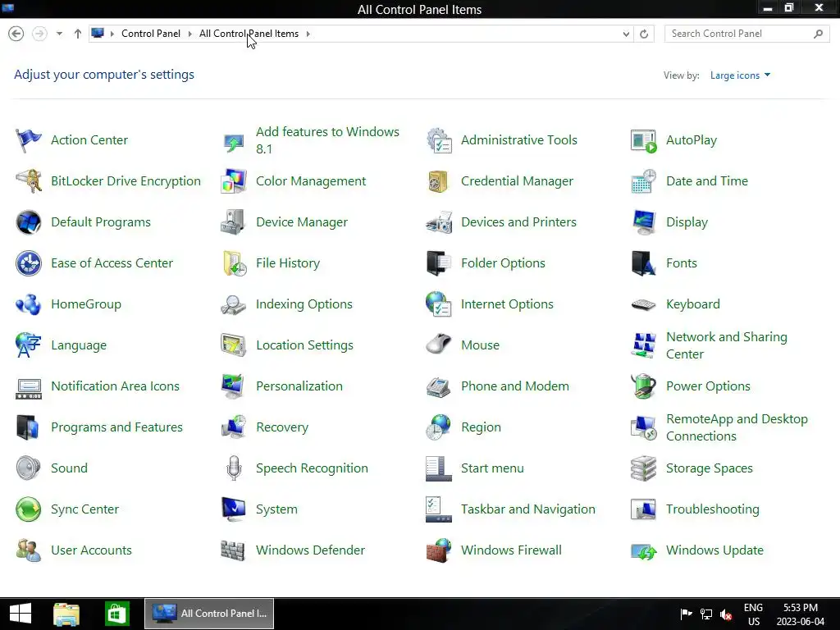The width and height of the screenshot is (840, 630).
Task: Open File Explorer from the taskbar
Action: (66, 614)
